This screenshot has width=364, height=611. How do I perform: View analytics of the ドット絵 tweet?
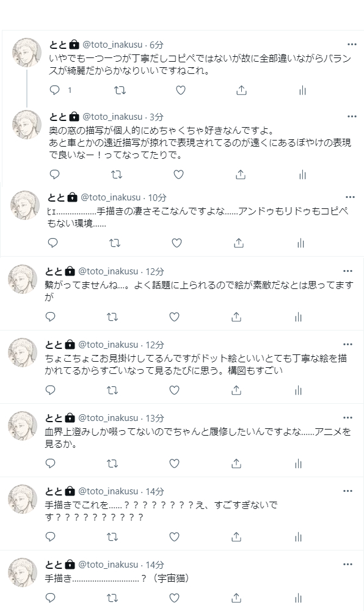click(x=298, y=390)
